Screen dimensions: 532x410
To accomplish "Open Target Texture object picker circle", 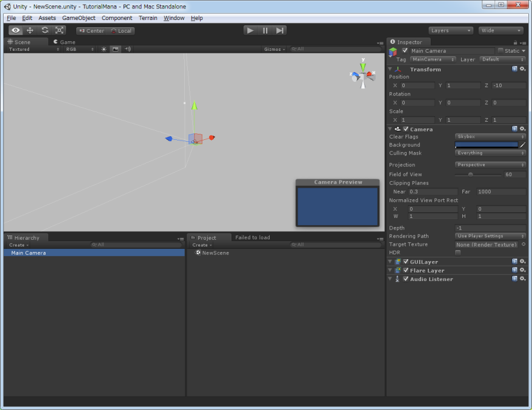I will click(x=524, y=244).
